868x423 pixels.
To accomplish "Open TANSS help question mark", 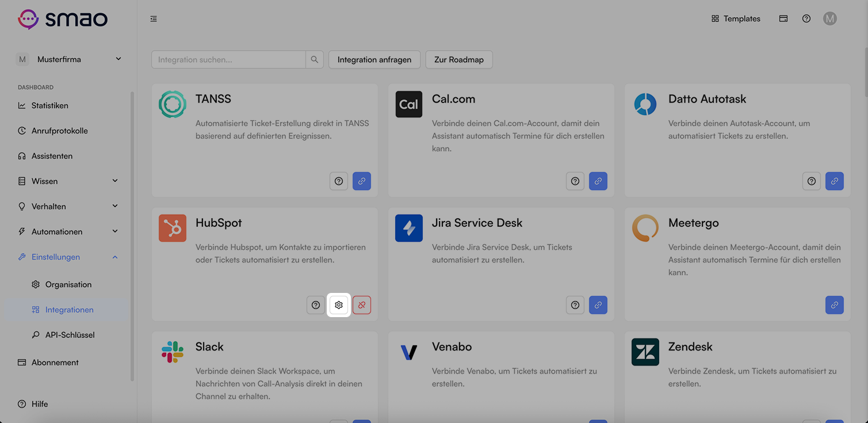I will coord(339,181).
